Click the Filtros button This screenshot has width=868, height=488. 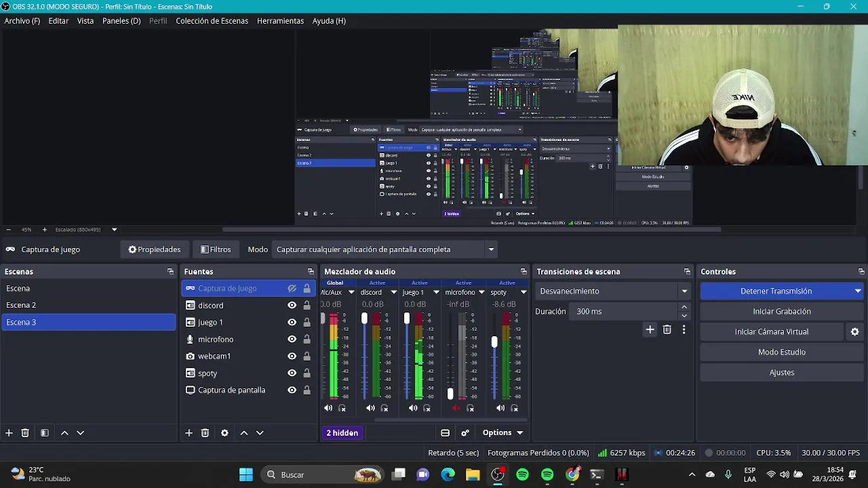coord(216,249)
